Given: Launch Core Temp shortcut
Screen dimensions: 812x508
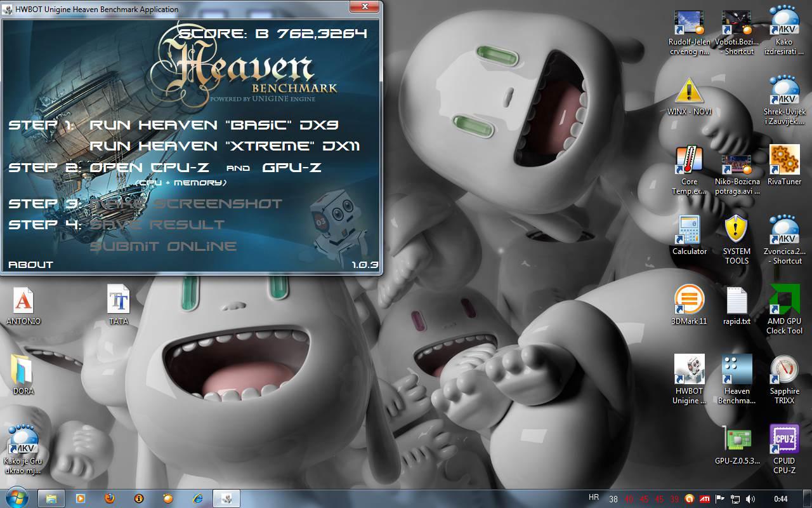Looking at the screenshot, I should (689, 170).
